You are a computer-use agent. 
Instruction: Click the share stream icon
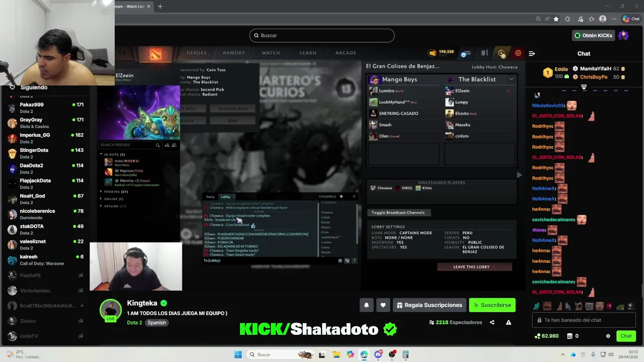click(492, 322)
